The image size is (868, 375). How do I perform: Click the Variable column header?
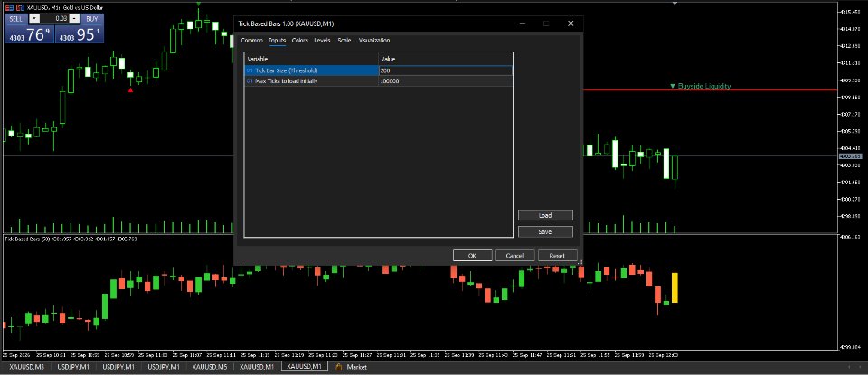click(x=312, y=59)
